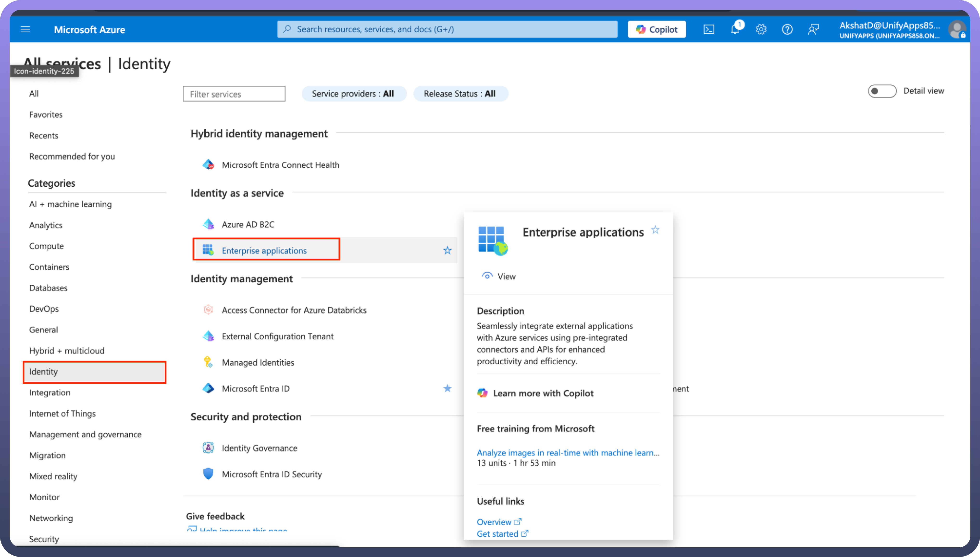The width and height of the screenshot is (980, 557).
Task: Select the DevOps category
Action: point(44,309)
